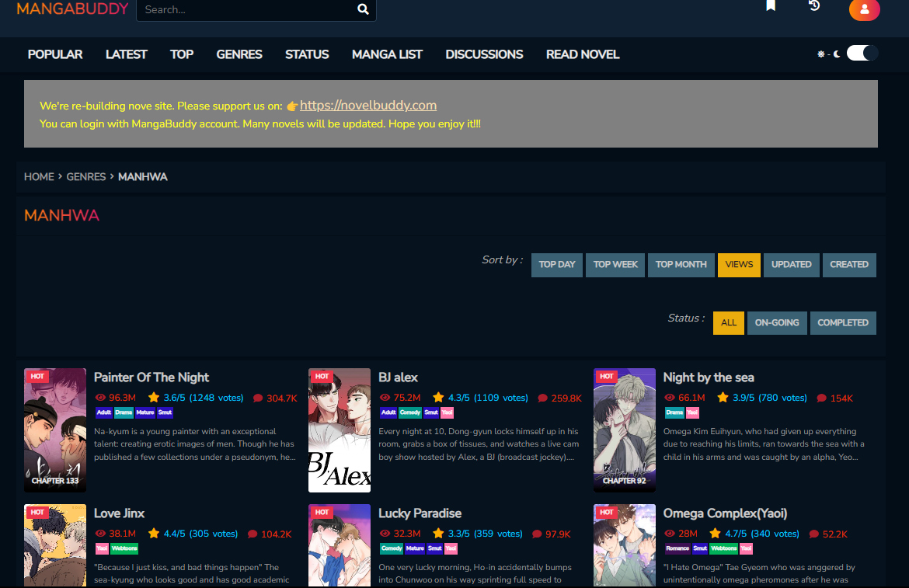This screenshot has height=588, width=909.
Task: Click HOME in the breadcrumb
Action: (39, 176)
